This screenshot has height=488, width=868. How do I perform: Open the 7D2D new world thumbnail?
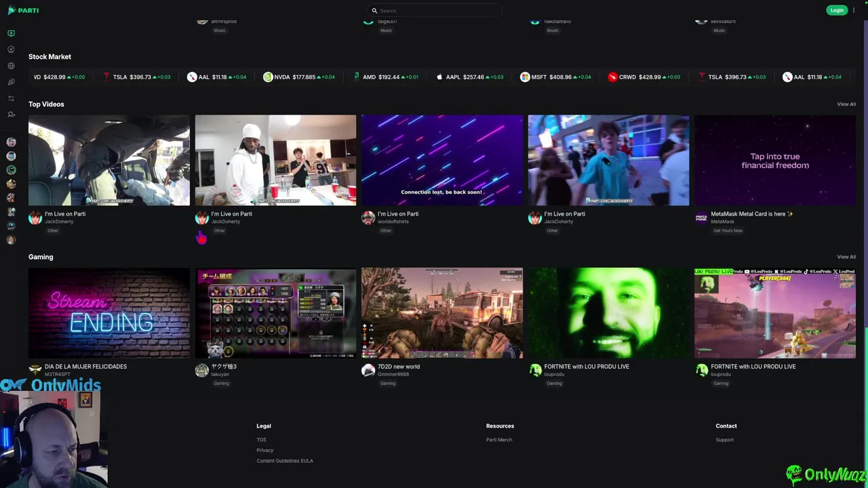coord(442,312)
